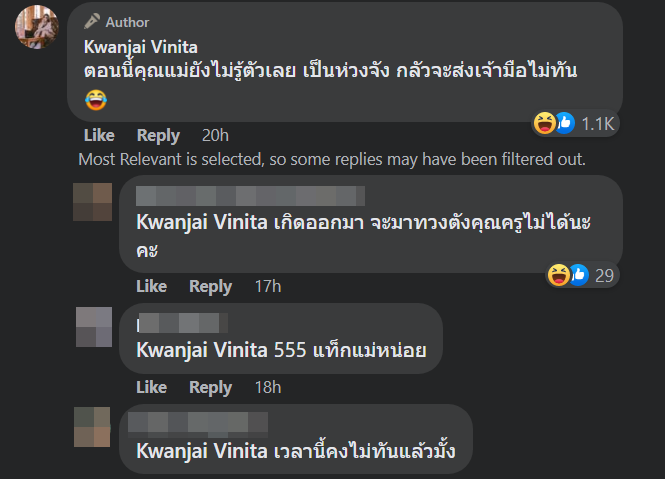Open the 1.1K reactions summary

[x=580, y=123]
